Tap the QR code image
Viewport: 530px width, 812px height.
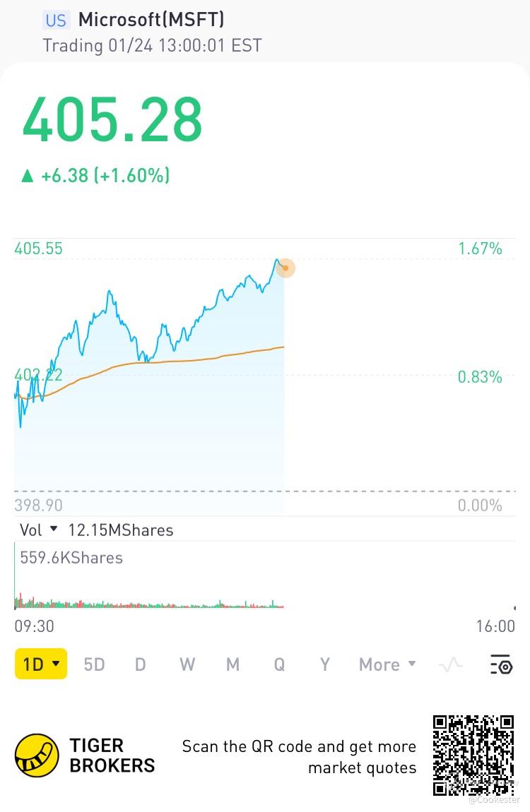pyautogui.click(x=473, y=755)
